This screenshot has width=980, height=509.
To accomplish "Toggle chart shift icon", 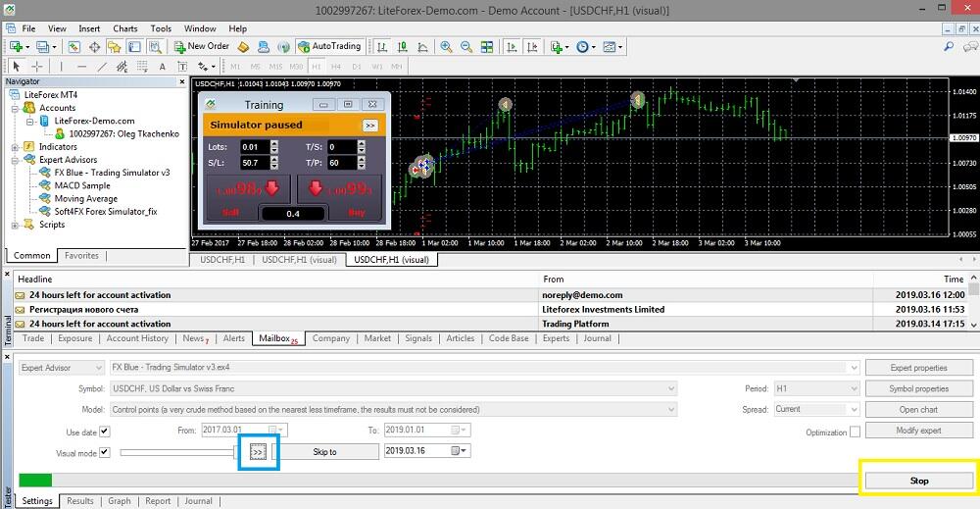I will coord(532,46).
